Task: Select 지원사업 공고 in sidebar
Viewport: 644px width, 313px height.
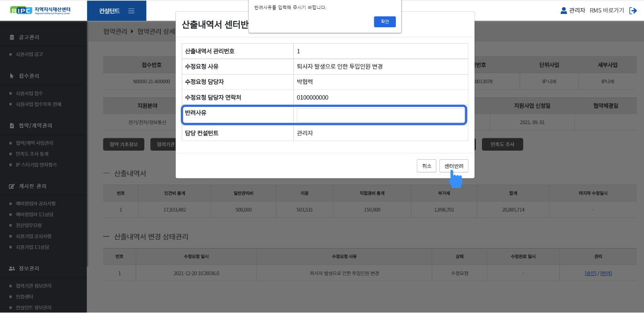Action: click(29, 54)
